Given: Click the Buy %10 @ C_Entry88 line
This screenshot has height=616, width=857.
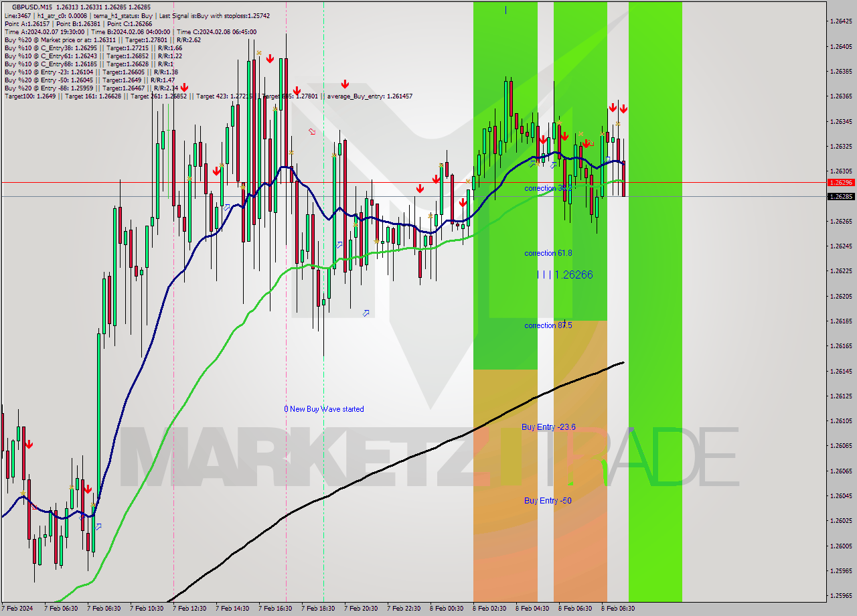Looking at the screenshot, I should 89,64.
